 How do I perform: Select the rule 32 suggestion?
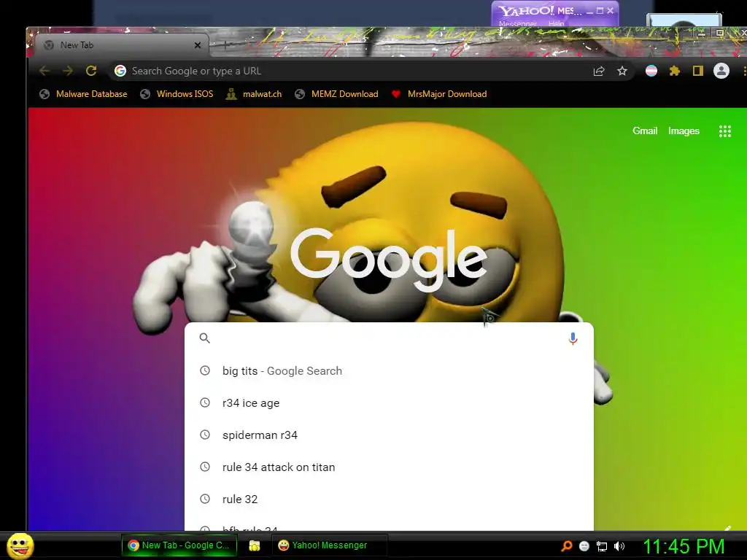389,499
